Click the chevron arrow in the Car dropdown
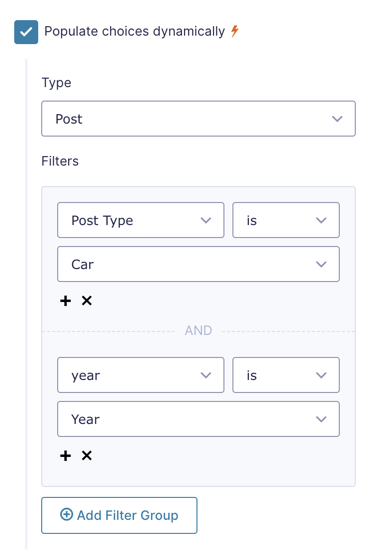Screen dimensions: 370x549 (x=321, y=264)
